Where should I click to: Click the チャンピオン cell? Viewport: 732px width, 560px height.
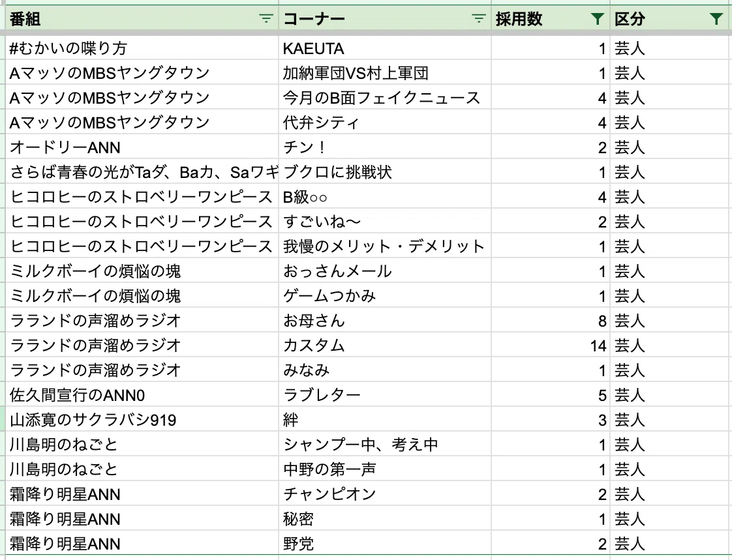(385, 494)
